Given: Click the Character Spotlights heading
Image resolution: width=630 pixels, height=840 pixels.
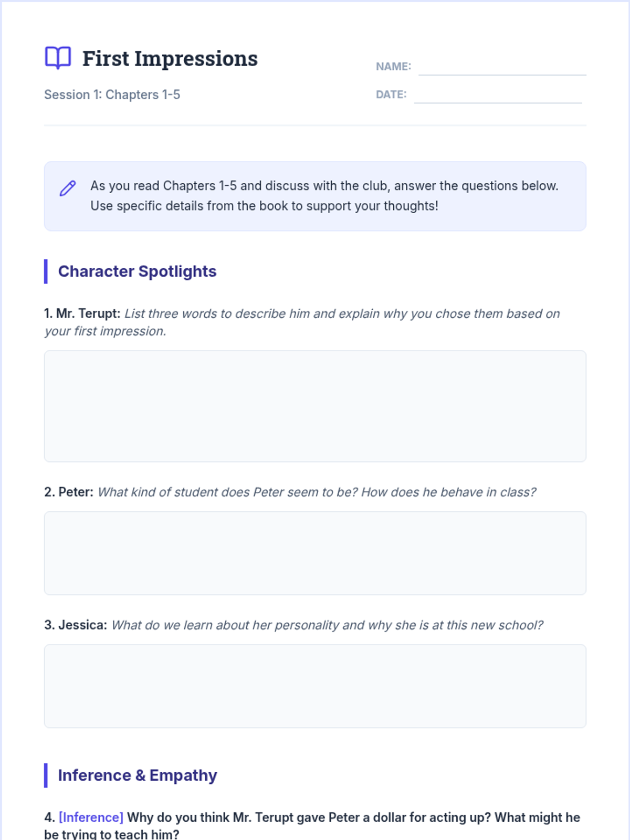Looking at the screenshot, I should point(137,271).
